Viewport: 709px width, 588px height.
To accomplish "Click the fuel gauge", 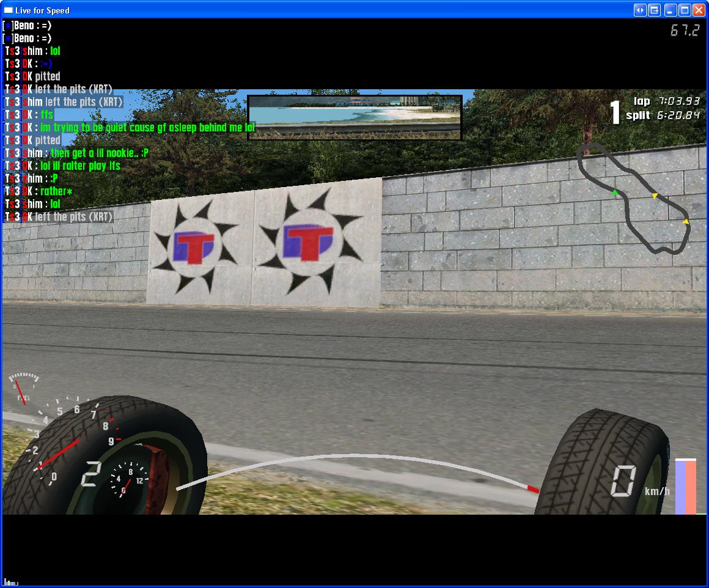I will [23, 389].
